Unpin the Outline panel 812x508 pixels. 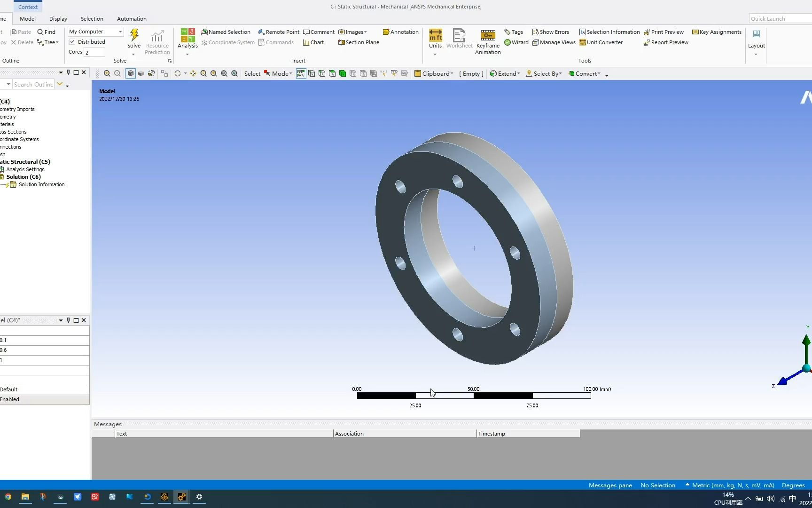(x=68, y=72)
